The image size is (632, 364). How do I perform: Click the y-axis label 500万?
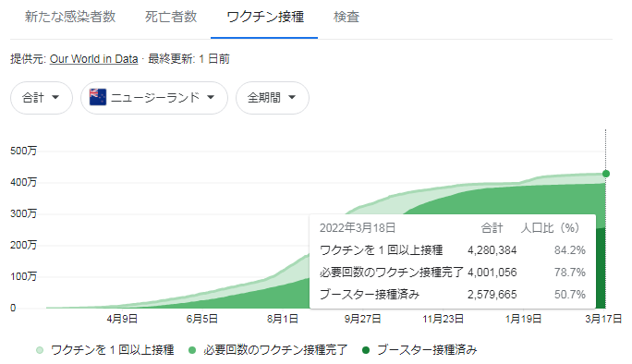click(x=23, y=152)
